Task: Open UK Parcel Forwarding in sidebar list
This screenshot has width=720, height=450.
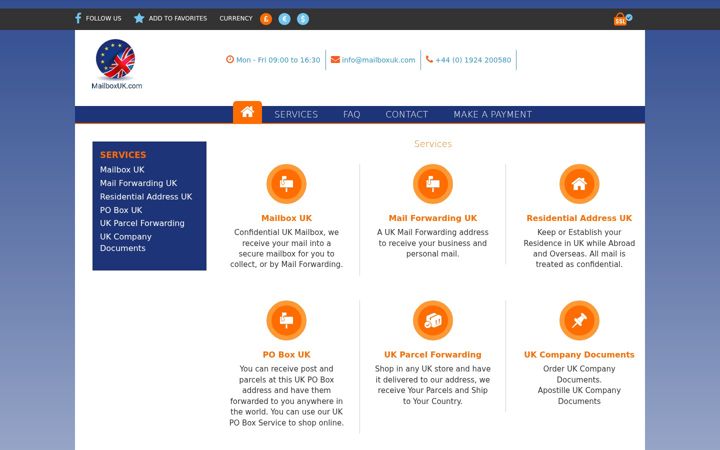Action: point(142,223)
